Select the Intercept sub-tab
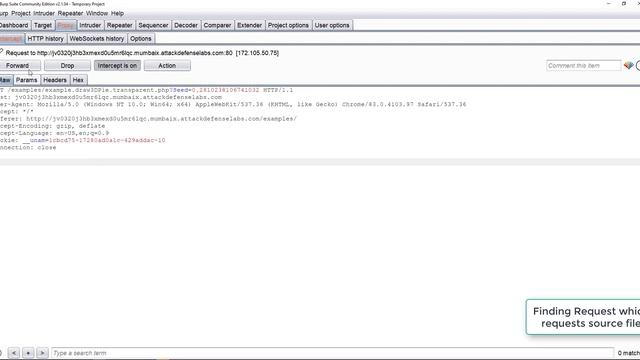This screenshot has height=360, width=640. point(11,39)
